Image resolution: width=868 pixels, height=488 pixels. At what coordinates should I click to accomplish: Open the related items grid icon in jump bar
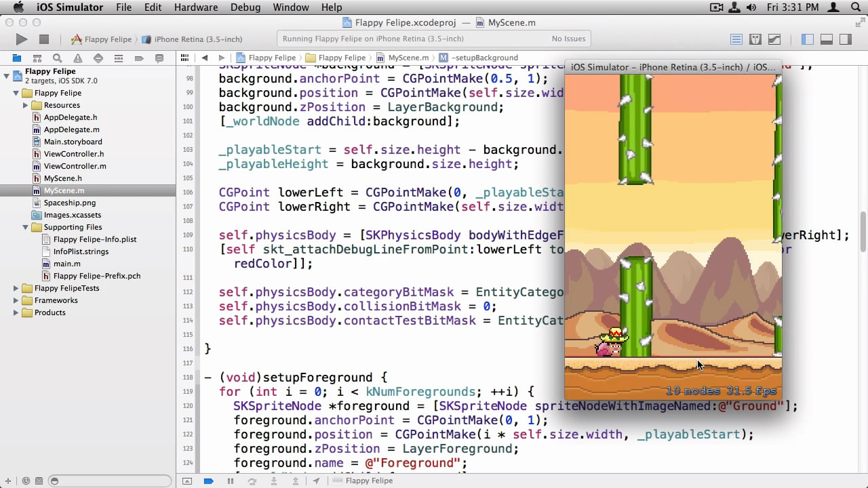coord(184,58)
